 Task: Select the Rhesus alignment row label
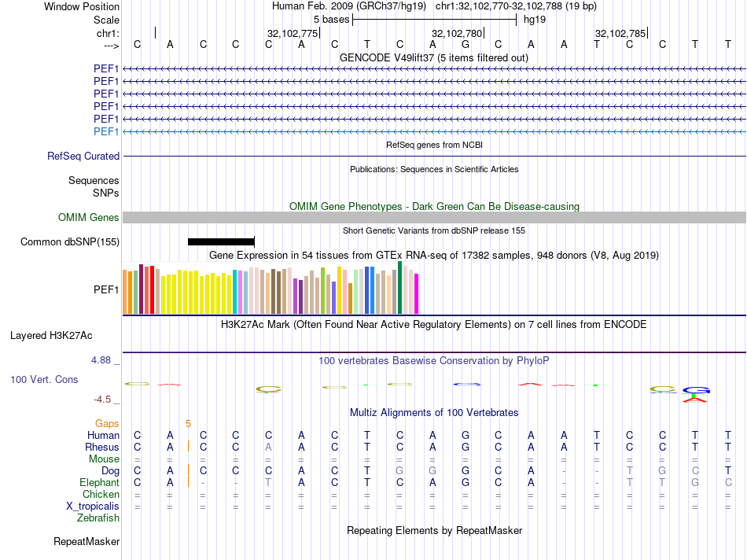point(102,447)
